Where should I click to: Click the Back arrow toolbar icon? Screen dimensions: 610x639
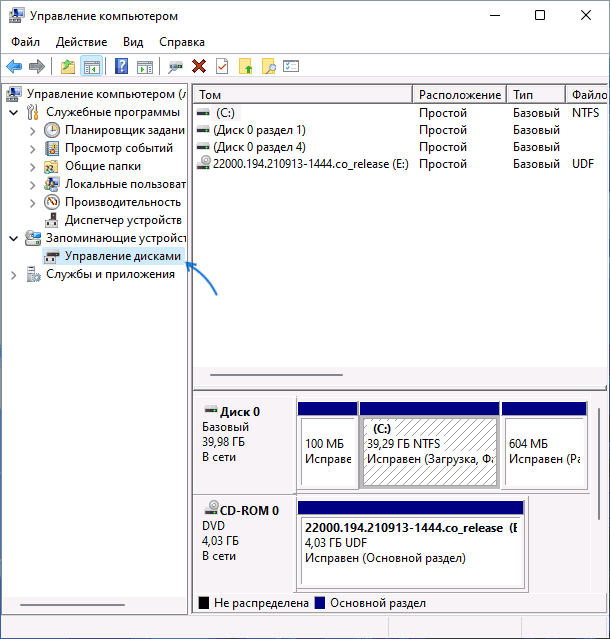pyautogui.click(x=14, y=66)
